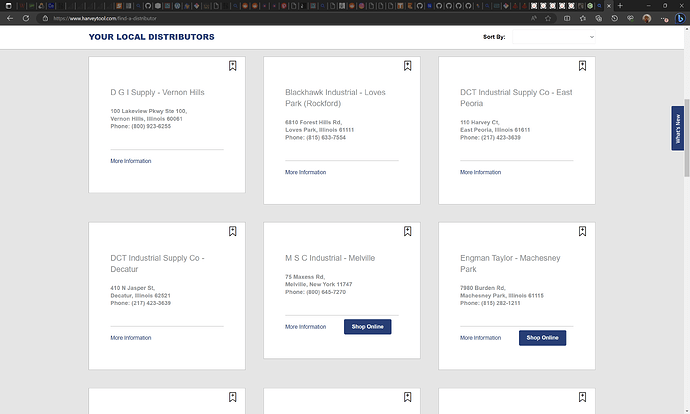Close the current Harvey Tool tab

pos(609,6)
